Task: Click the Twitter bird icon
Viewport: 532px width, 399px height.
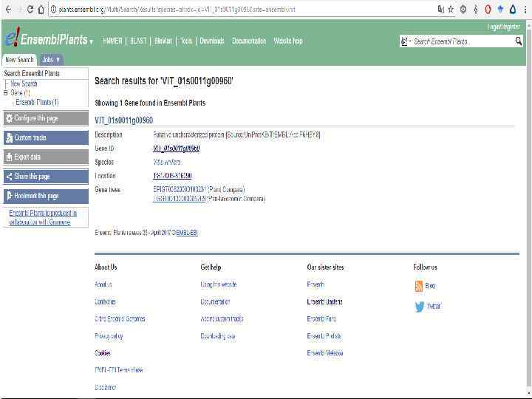Action: [420, 307]
